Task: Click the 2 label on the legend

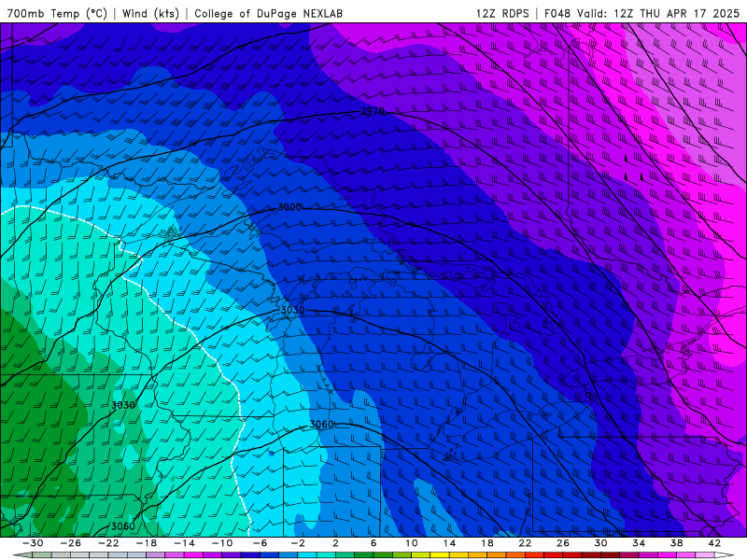Action: pyautogui.click(x=335, y=543)
